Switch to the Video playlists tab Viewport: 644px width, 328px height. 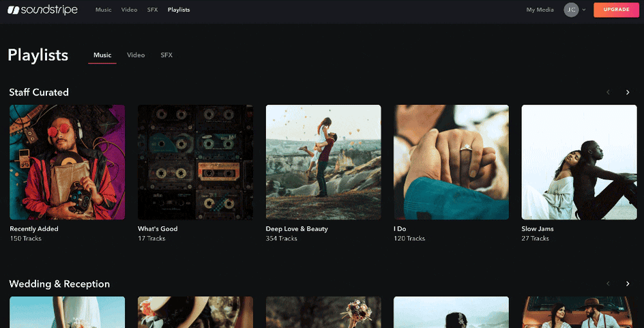[x=136, y=55]
